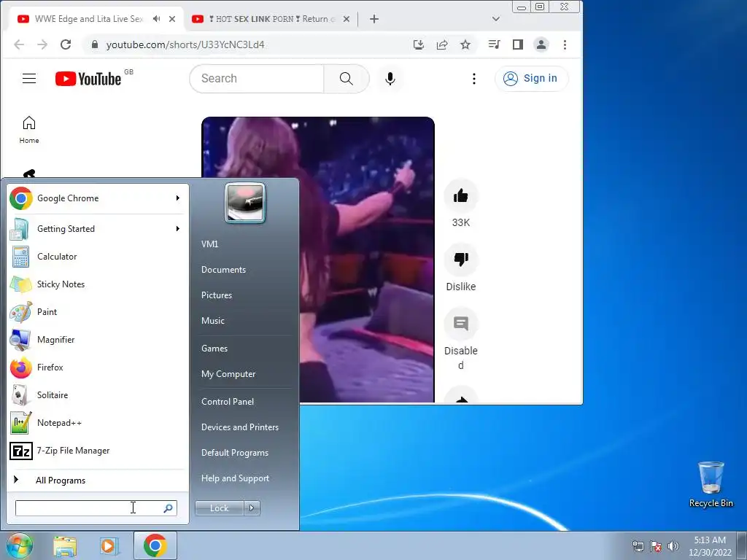Launch Paint from Start menu
Viewport: 747px width, 560px height.
point(98,312)
